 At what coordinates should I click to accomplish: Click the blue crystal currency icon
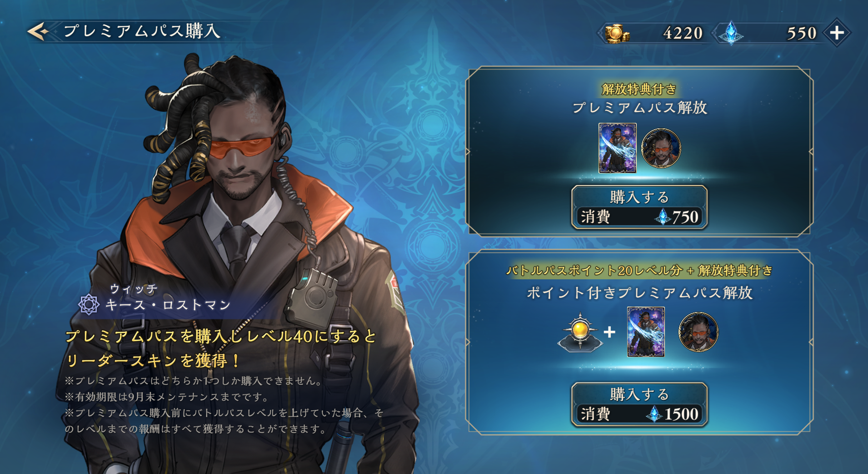point(731,33)
